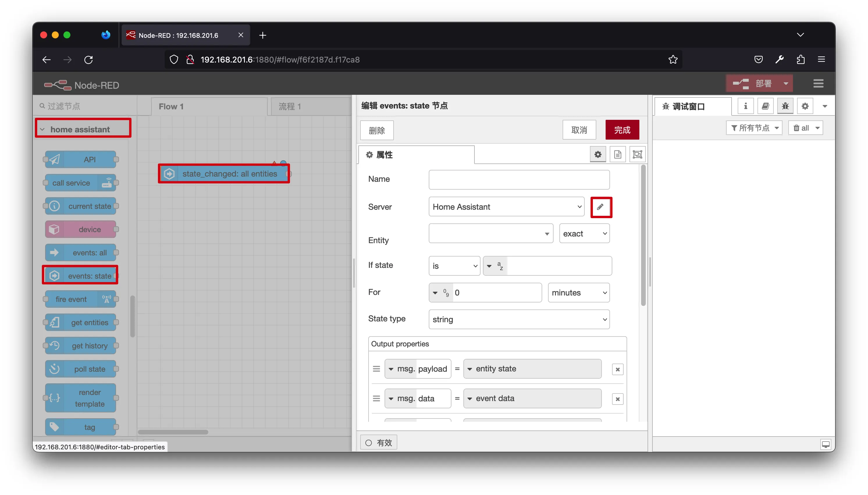The height and width of the screenshot is (495, 868).
Task: Open If state value type selector
Action: pos(495,266)
